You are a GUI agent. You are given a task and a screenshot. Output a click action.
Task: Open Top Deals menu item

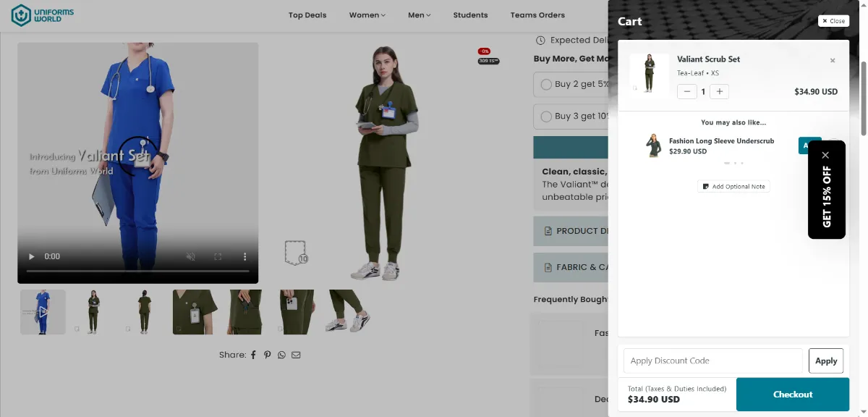pyautogui.click(x=307, y=15)
